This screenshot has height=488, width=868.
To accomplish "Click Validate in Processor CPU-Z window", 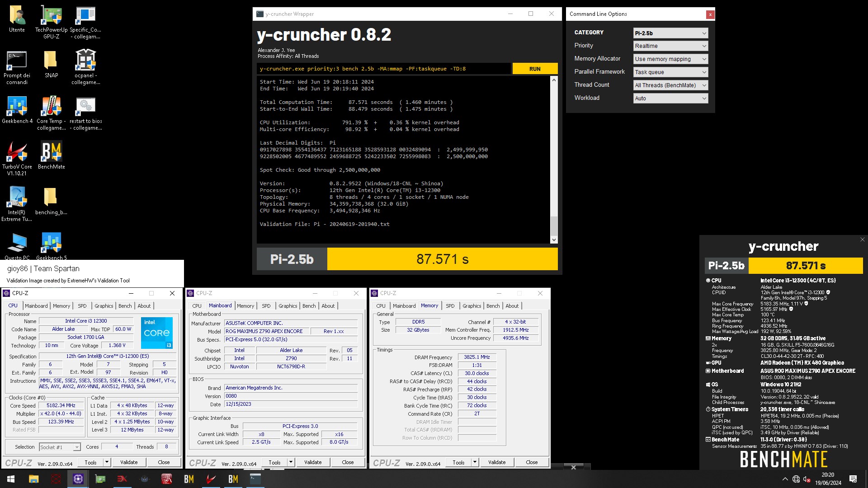I will point(129,462).
